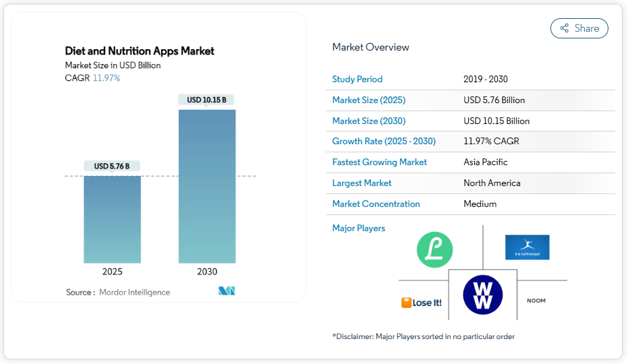Image resolution: width=628 pixels, height=364 pixels.
Task: Click the Share button
Action: pyautogui.click(x=579, y=28)
